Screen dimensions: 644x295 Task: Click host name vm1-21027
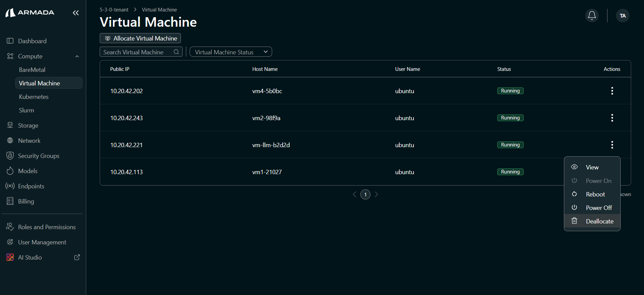coord(267,172)
